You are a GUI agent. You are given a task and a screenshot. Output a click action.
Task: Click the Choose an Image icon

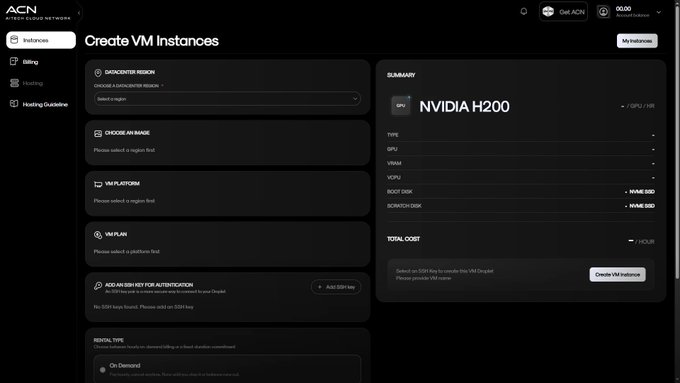[x=98, y=134]
